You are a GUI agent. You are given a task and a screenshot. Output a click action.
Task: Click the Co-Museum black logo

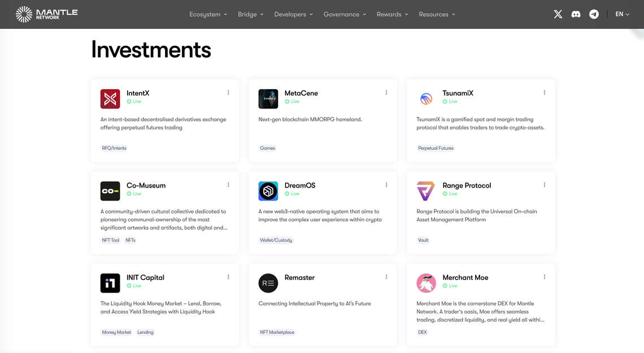(110, 191)
